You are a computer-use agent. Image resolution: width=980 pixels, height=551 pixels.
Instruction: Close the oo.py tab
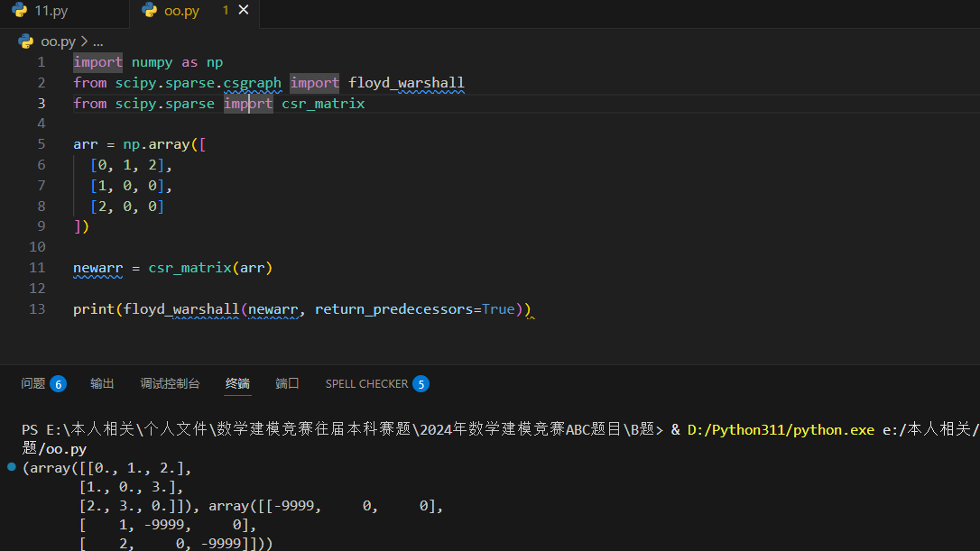[x=244, y=10]
